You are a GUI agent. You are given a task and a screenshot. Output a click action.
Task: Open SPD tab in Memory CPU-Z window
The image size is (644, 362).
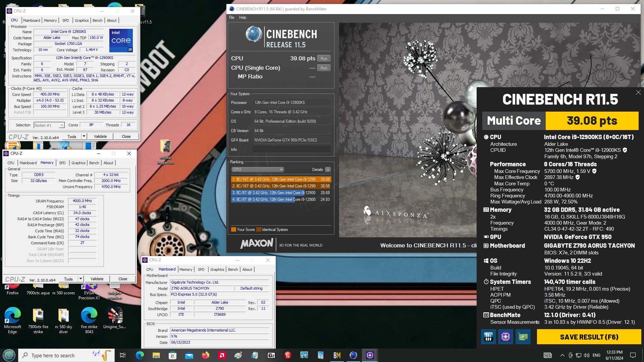tap(62, 163)
